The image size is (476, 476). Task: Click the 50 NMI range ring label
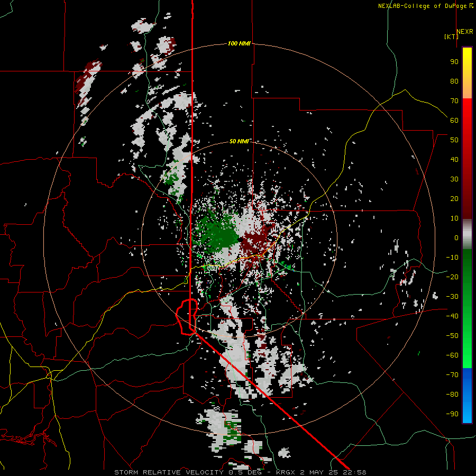(x=239, y=141)
